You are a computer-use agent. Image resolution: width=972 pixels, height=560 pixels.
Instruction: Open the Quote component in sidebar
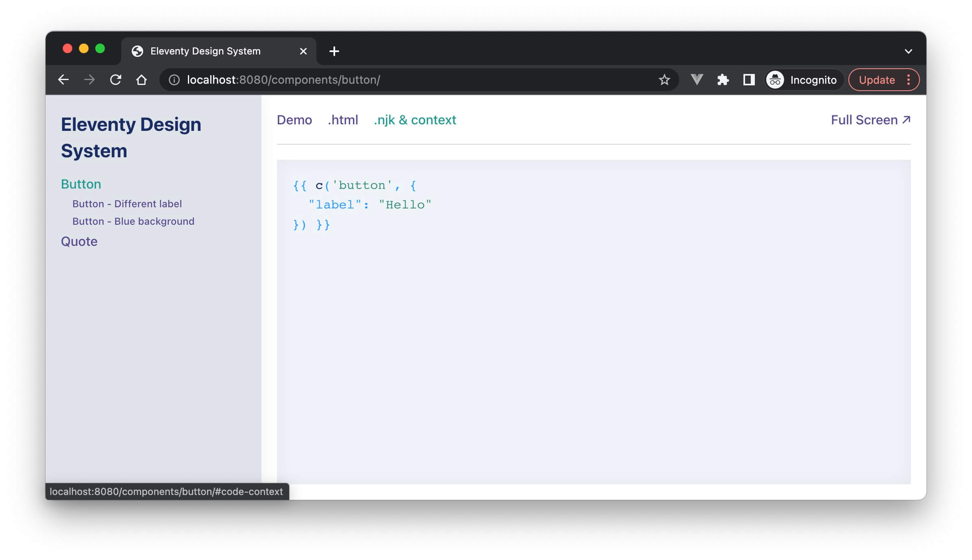79,241
